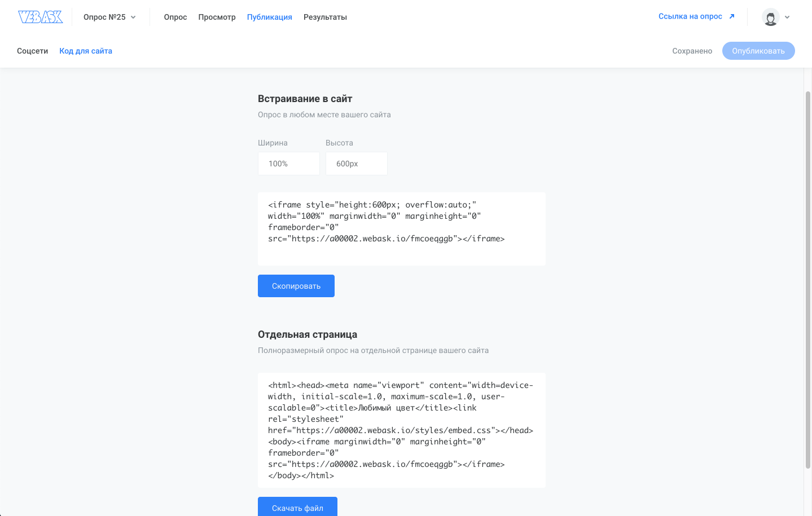Go to Просмотр

[217, 17]
